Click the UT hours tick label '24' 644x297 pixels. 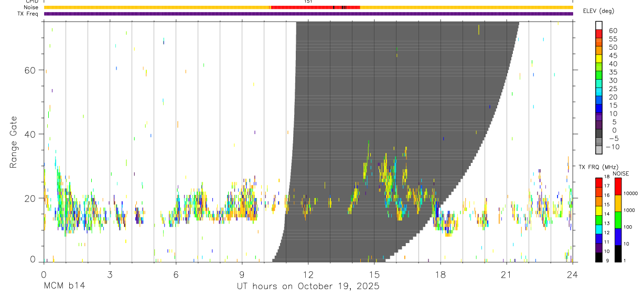pos(573,274)
